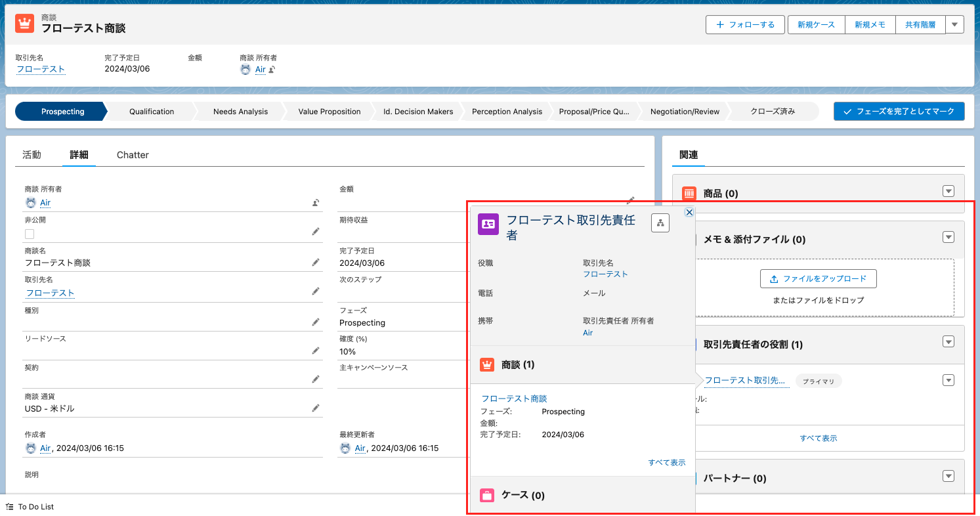This screenshot has height=516, width=980.
Task: Click edit pencil for 金額 field
Action: [x=631, y=200]
